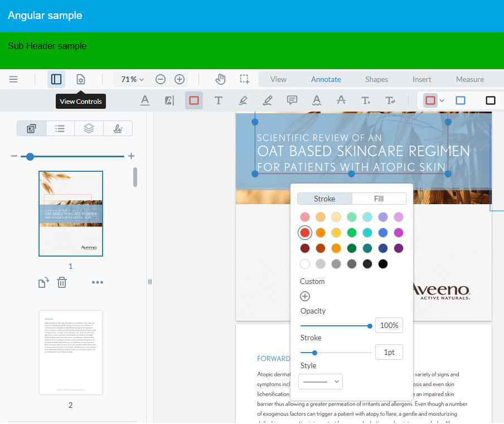Image resolution: width=504 pixels, height=424 pixels.
Task: Select the Pan tool
Action: (x=220, y=79)
